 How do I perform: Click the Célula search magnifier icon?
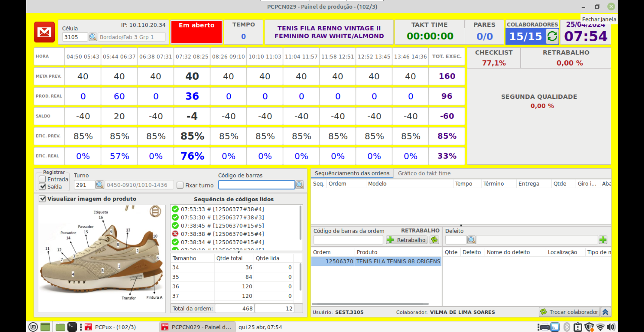pyautogui.click(x=93, y=37)
